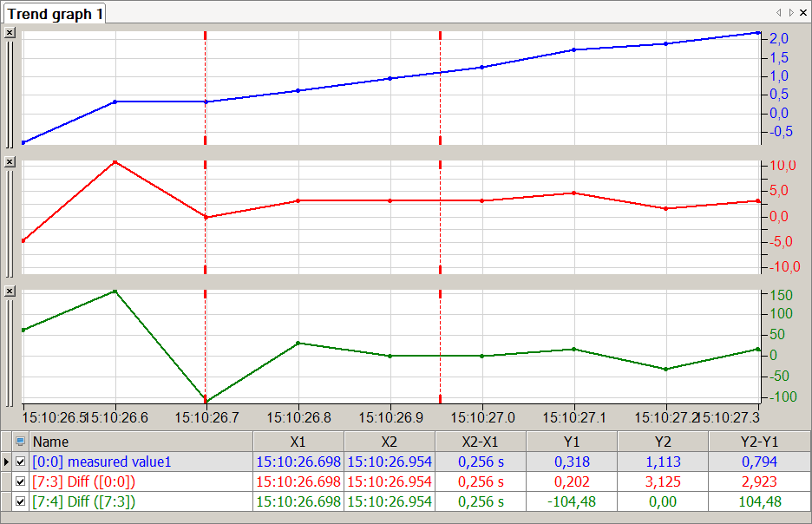Close the green Diff chart pane
Viewport: 812px width, 524px height.
point(10,291)
